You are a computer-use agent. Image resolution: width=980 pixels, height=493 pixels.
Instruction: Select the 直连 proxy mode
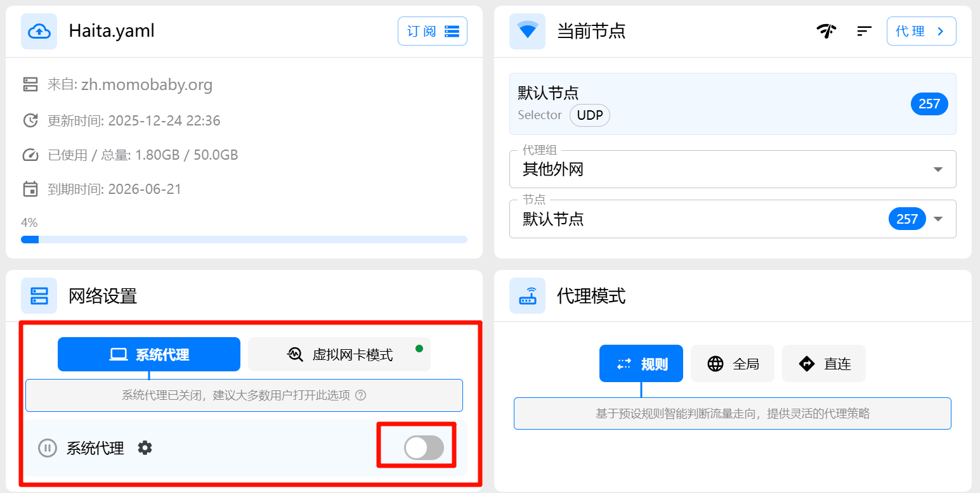(824, 363)
